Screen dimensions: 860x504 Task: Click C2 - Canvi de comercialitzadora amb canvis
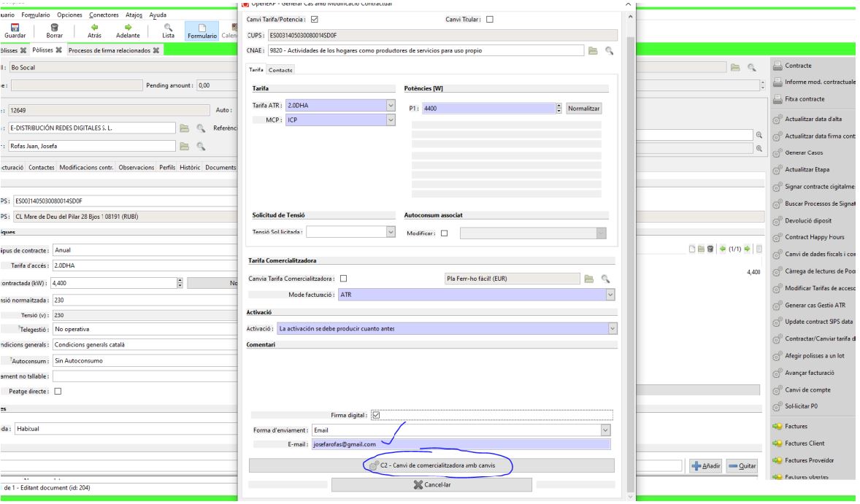[x=431, y=465]
